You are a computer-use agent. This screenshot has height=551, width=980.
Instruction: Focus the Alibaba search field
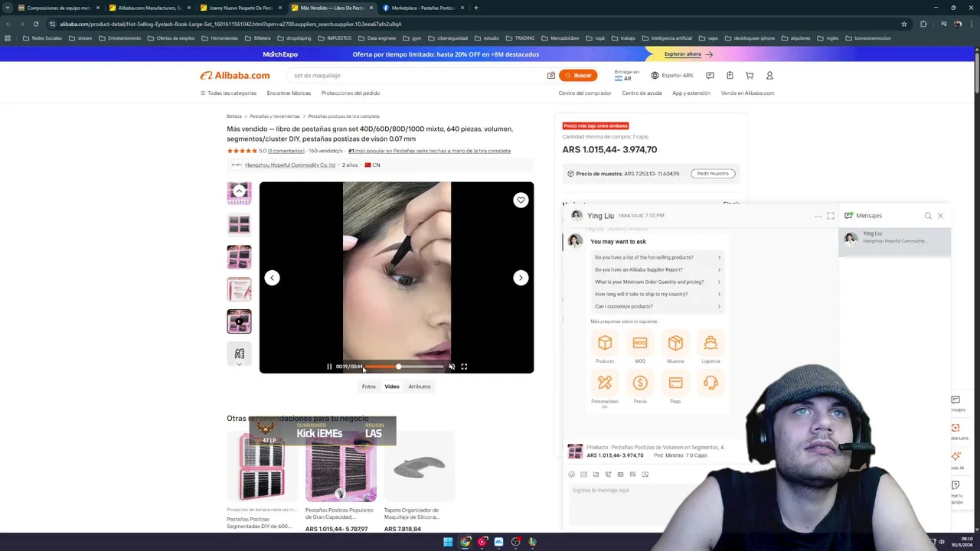(x=417, y=75)
